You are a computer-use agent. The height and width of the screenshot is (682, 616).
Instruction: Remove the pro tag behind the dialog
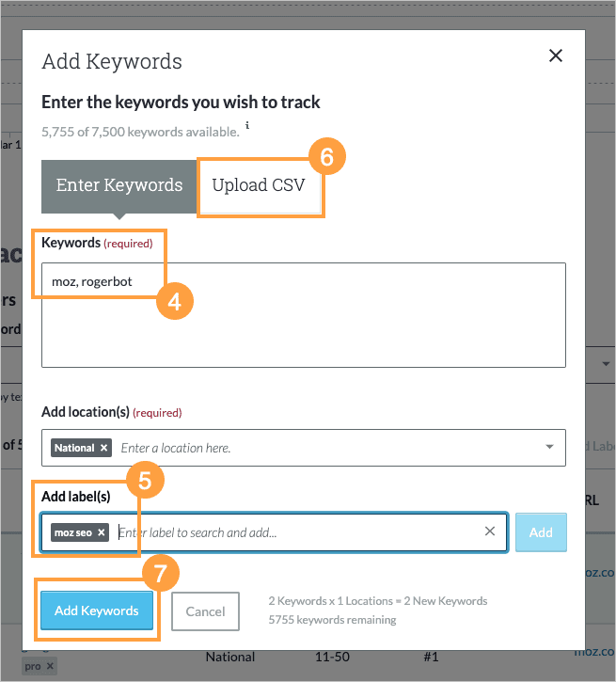click(x=52, y=666)
